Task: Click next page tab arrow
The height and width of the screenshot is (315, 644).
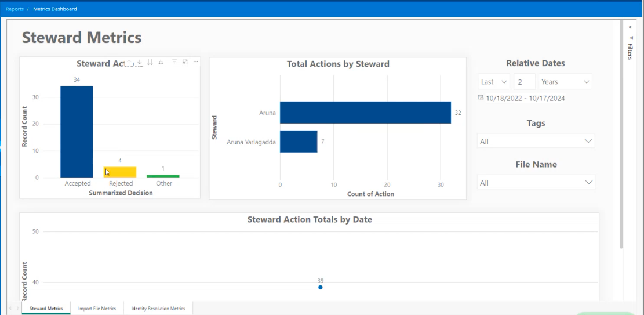Action: (x=17, y=308)
